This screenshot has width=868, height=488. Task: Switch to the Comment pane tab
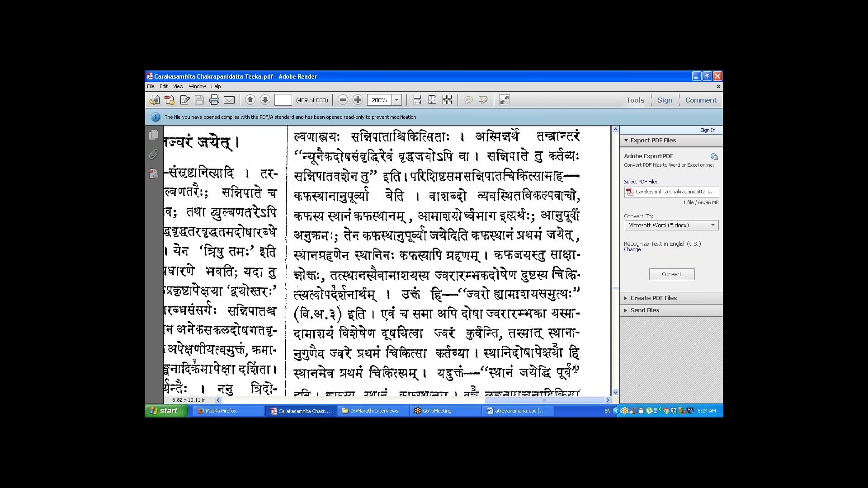[700, 100]
